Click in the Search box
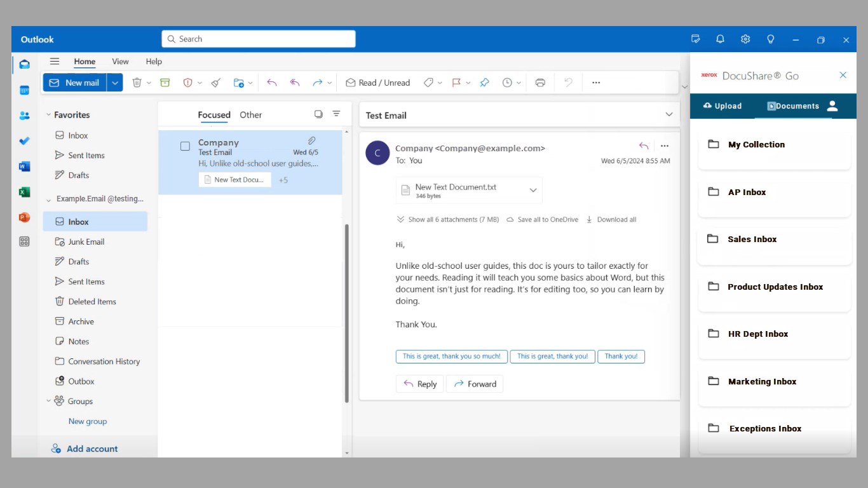 pos(259,39)
